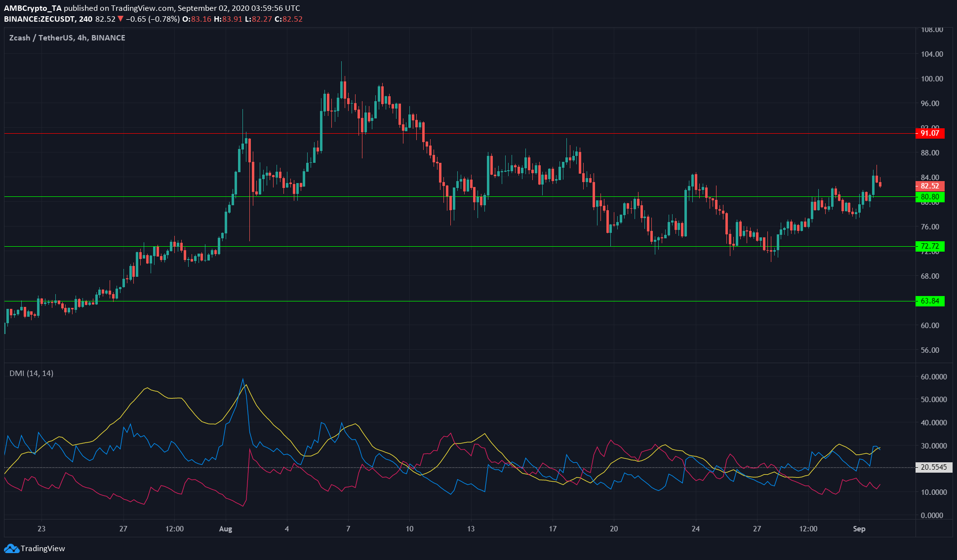Click the 20.5545 DMI value label
This screenshot has width=957, height=560.
pos(934,467)
